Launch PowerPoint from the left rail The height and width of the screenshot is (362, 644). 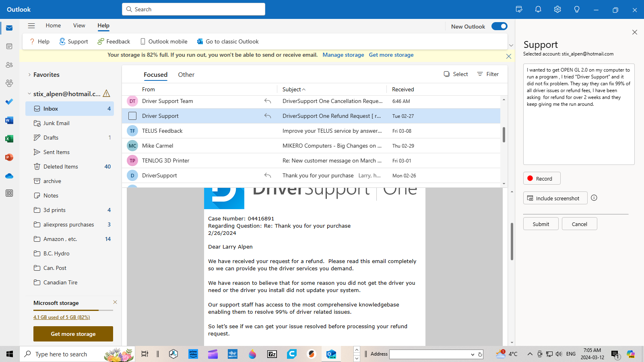(x=9, y=157)
